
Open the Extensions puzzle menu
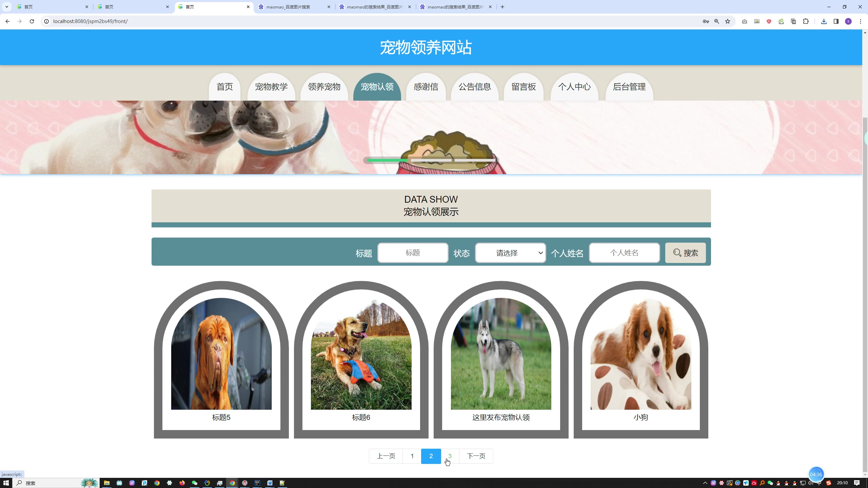tap(806, 21)
